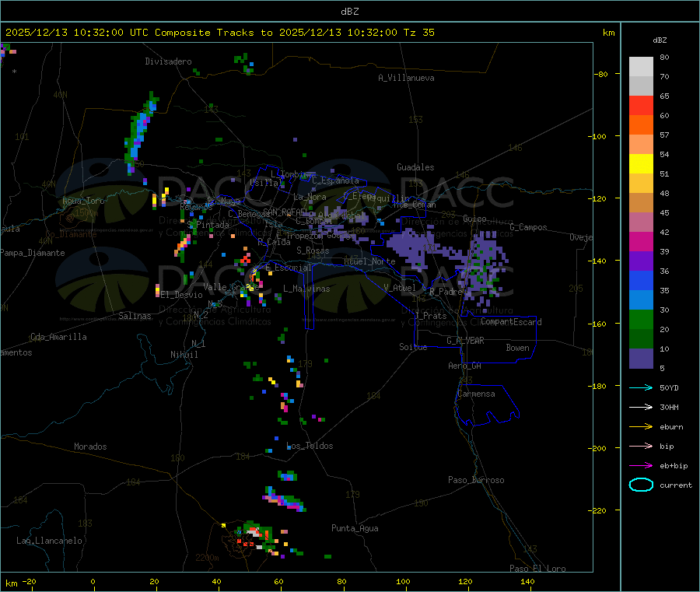
Task: Click the CompantEscard map label
Action: tap(511, 321)
